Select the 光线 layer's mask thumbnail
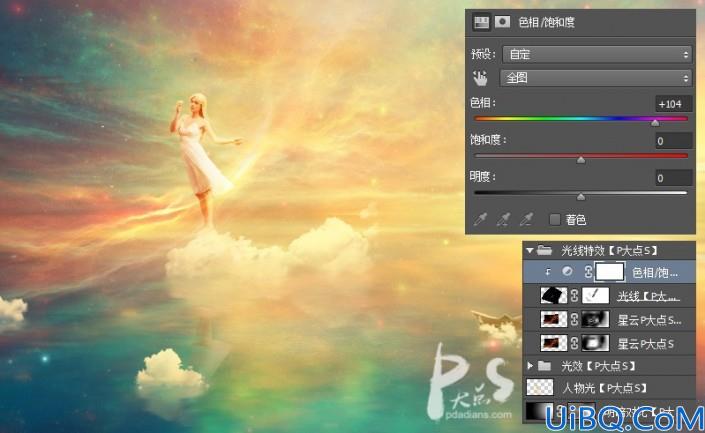The width and height of the screenshot is (705, 433). (596, 295)
